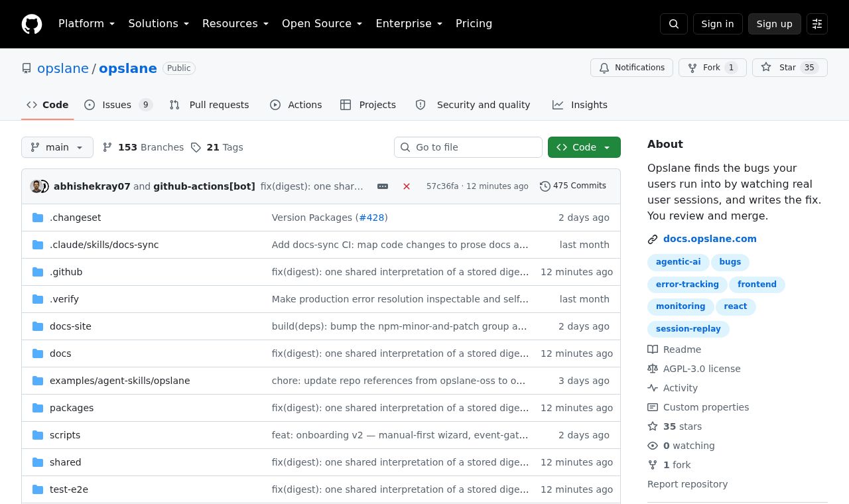Click the folder icon beside test-e2e

[x=38, y=489]
